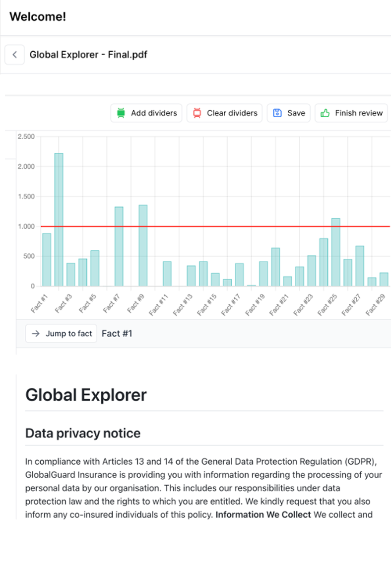Click the 'Information We Collect' bold text
The height and width of the screenshot is (588, 391).
click(263, 514)
